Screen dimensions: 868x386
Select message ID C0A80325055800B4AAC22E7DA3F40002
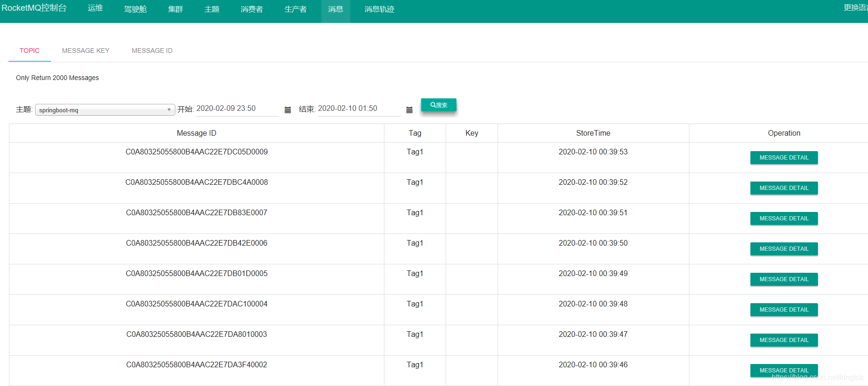pos(196,365)
